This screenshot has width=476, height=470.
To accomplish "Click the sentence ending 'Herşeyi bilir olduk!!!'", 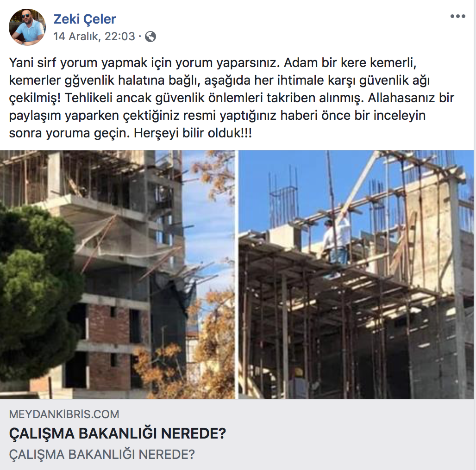I will 193,133.
